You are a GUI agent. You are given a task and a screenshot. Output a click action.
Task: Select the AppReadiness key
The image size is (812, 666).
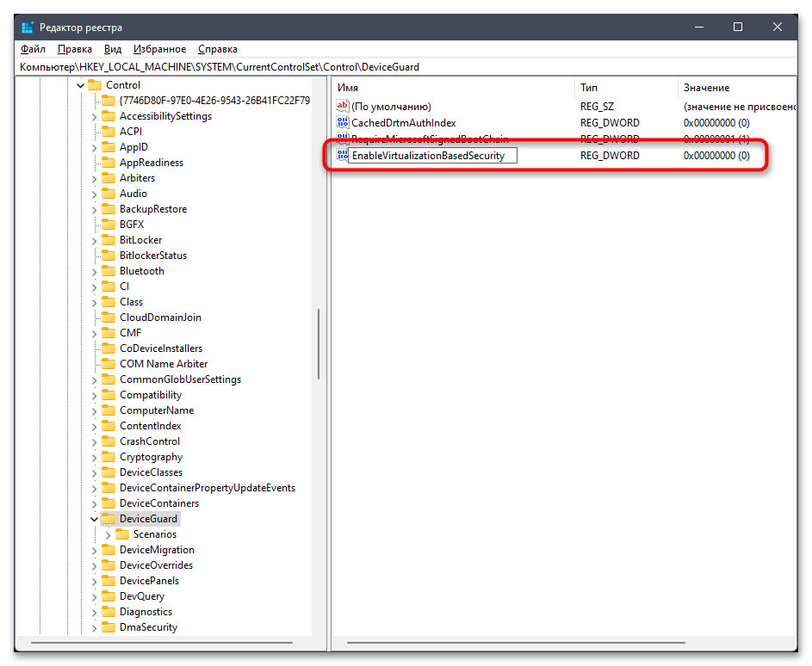pos(152,163)
